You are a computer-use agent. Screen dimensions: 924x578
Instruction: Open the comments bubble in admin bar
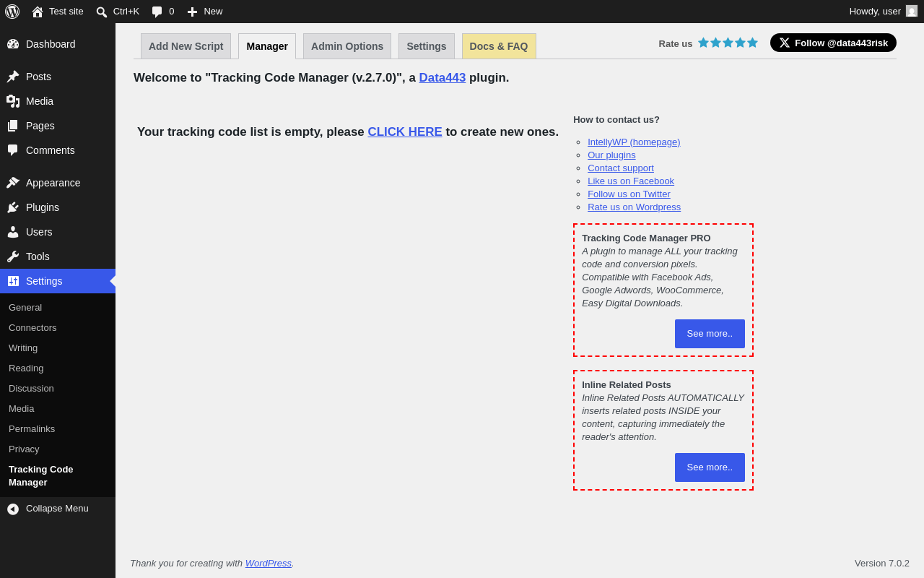(x=157, y=12)
